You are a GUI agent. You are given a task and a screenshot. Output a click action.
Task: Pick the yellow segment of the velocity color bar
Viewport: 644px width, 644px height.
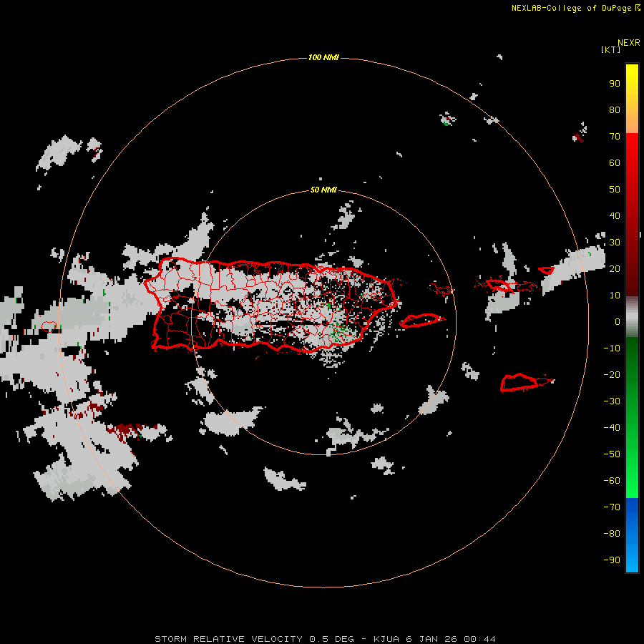click(632, 99)
